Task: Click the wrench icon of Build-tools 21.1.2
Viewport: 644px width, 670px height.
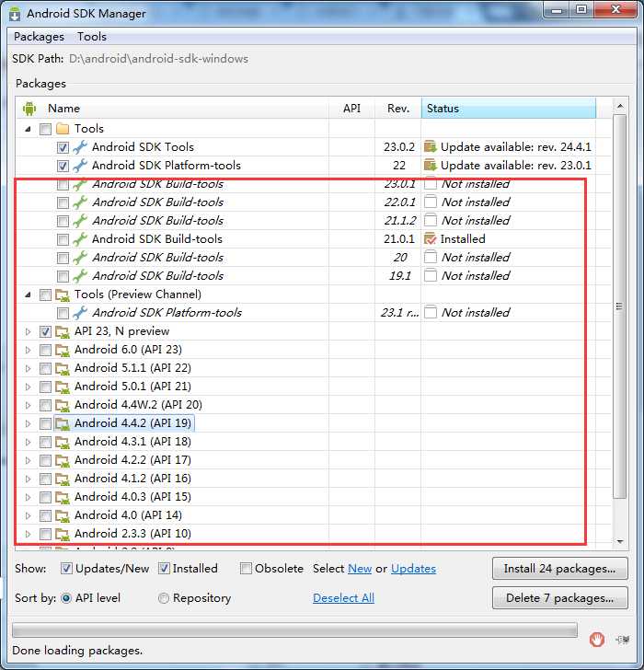Action: click(x=80, y=221)
